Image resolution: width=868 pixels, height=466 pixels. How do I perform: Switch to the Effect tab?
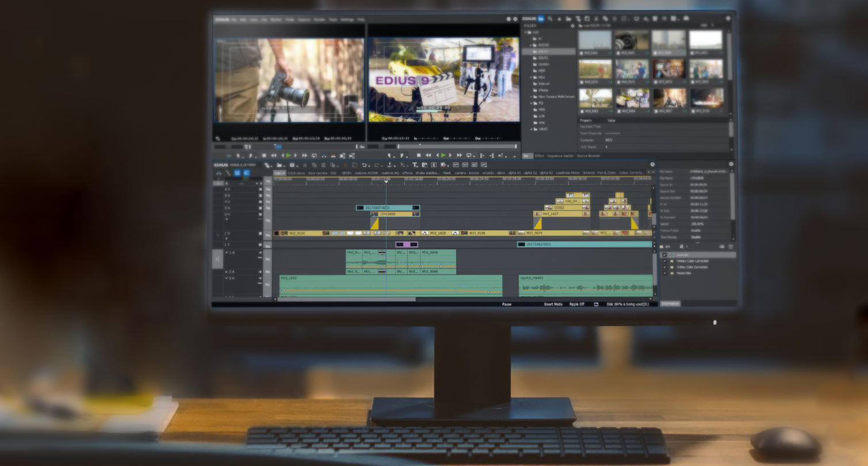point(540,156)
